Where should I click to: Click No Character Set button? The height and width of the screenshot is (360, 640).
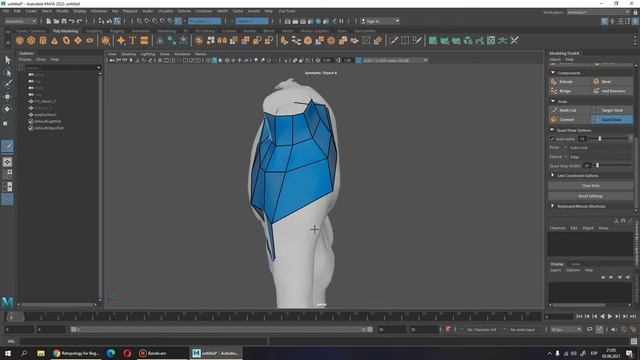point(482,329)
